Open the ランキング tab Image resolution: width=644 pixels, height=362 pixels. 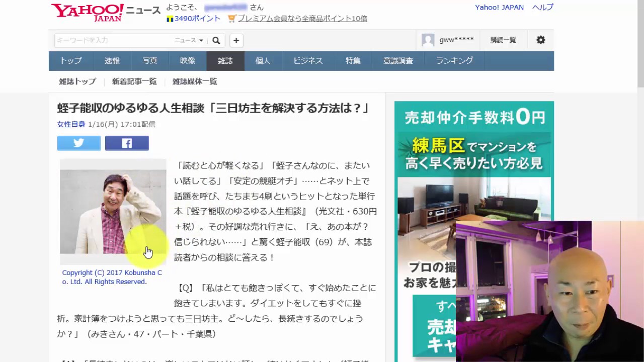coord(454,61)
